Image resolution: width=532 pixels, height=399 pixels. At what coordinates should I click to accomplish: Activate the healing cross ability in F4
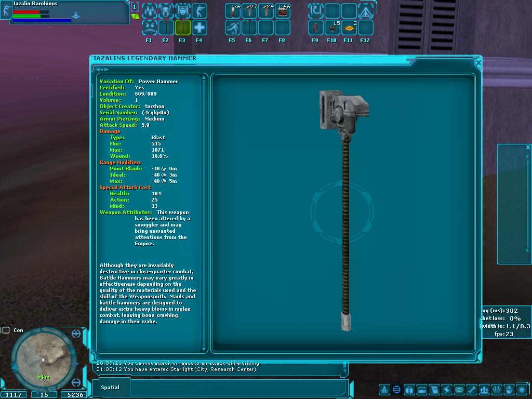click(x=199, y=28)
